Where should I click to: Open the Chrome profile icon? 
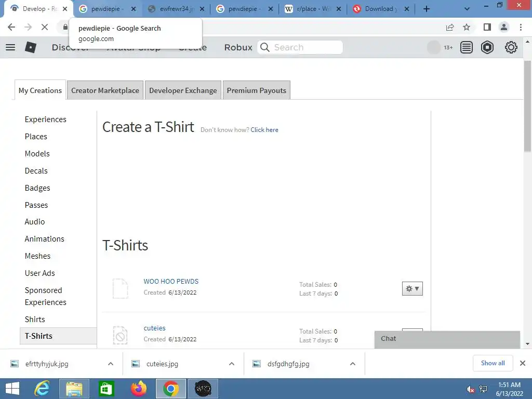coord(504,27)
